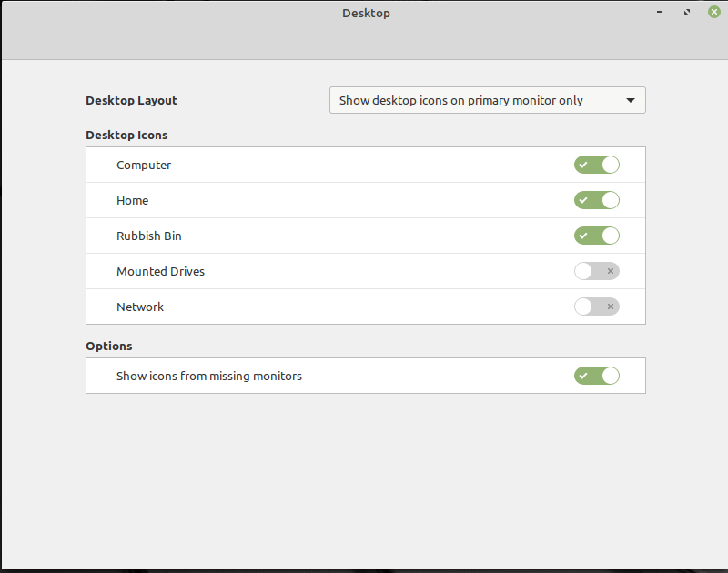Click the 'Desktop Layout' label
Viewport: 728px width, 573px height.
pyautogui.click(x=131, y=100)
